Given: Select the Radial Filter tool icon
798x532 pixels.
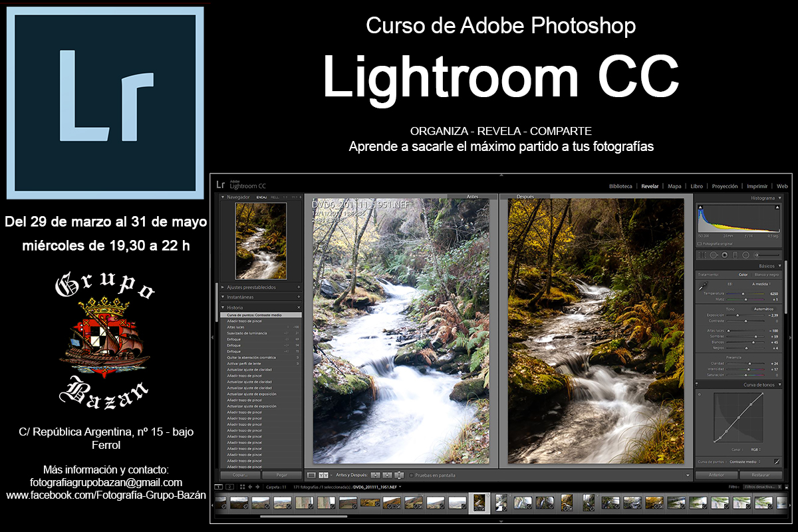Looking at the screenshot, I should 745,255.
